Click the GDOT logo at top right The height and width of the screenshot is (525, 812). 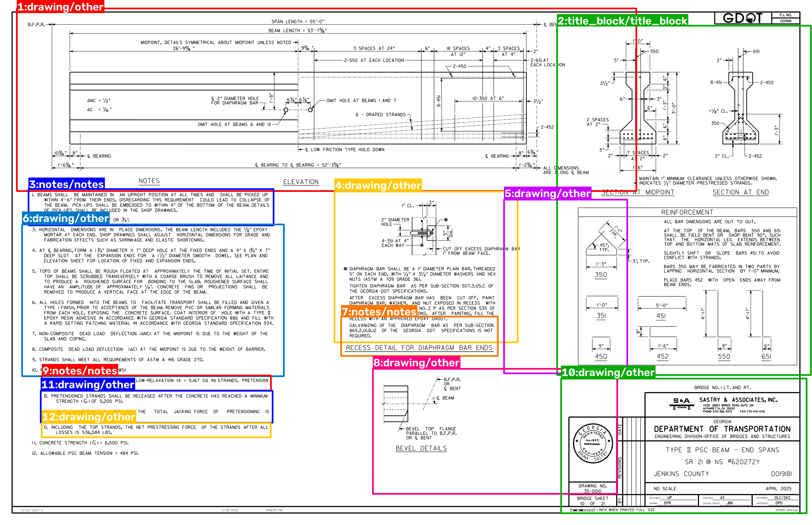743,18
